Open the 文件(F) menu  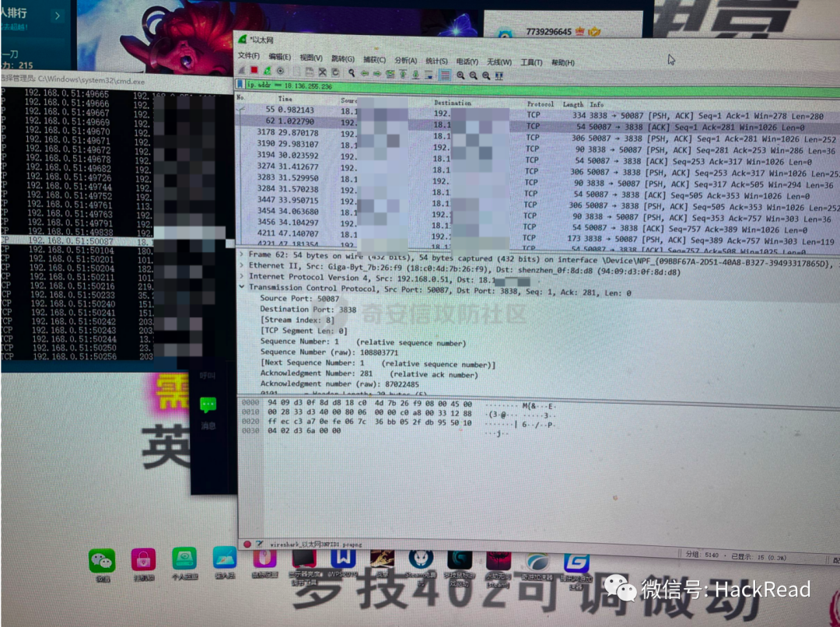[249, 56]
